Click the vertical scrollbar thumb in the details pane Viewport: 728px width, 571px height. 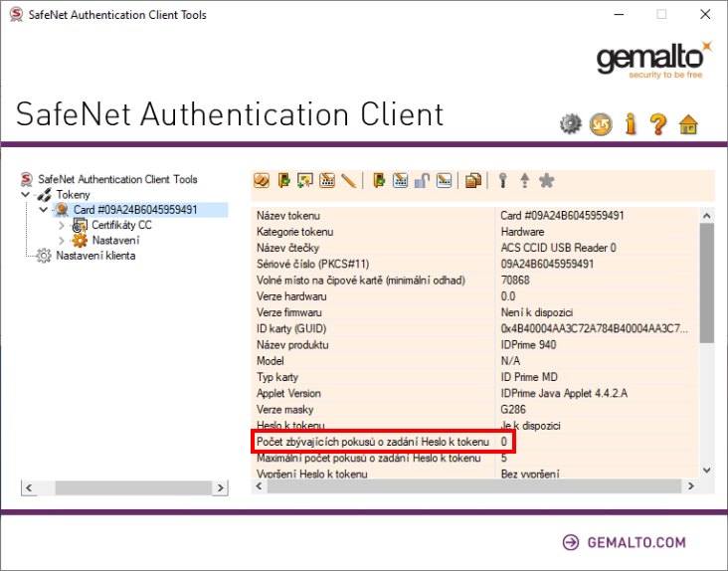(707, 284)
